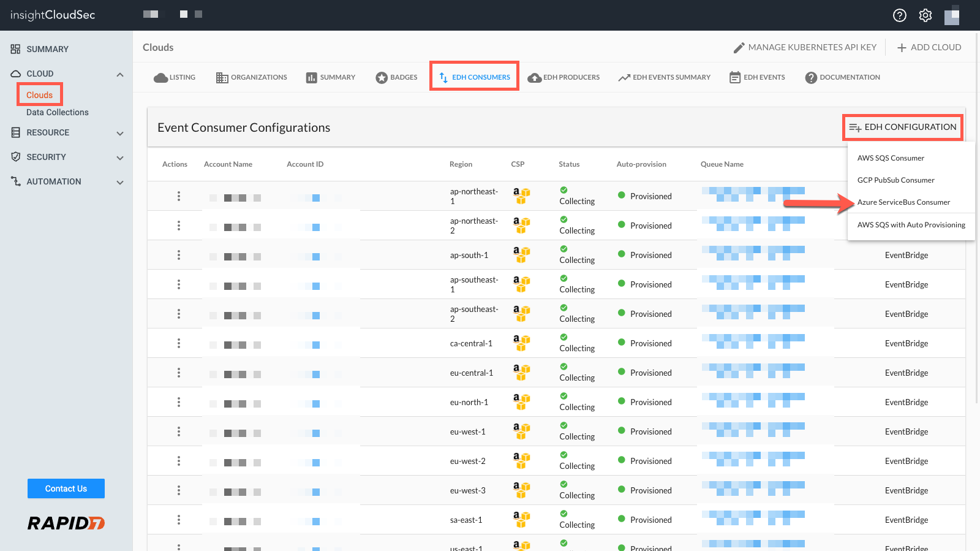Click Collecting status in eu-west-3 row
980x551 pixels.
[577, 495]
